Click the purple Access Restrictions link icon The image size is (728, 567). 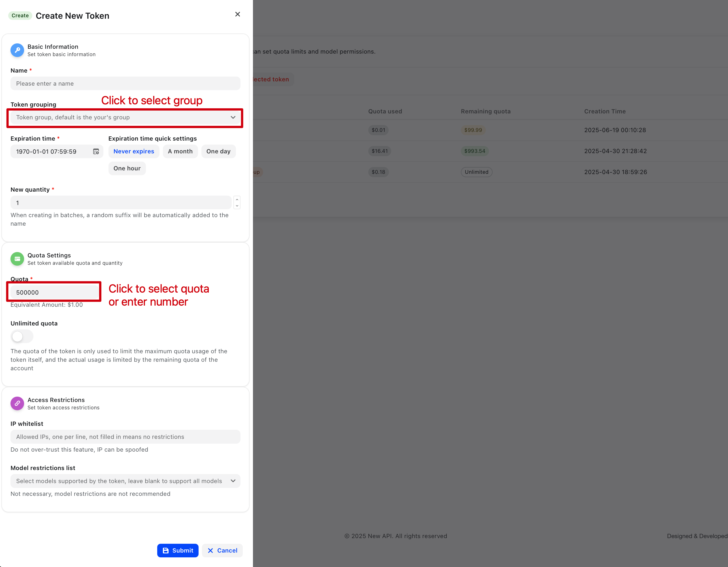tap(17, 403)
